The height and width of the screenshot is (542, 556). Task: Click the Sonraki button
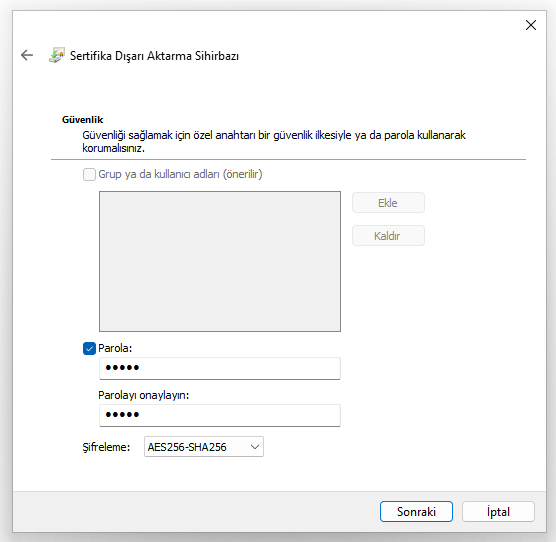tap(416, 512)
